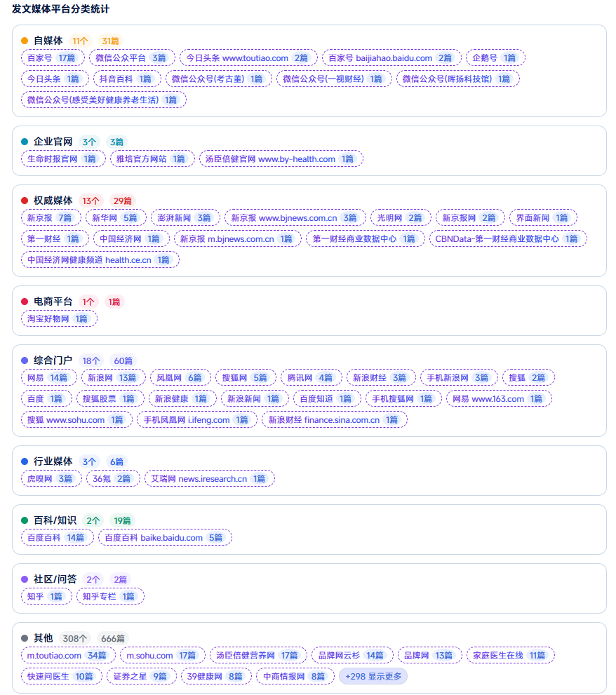Click the 综合门户 category heading

click(x=53, y=360)
